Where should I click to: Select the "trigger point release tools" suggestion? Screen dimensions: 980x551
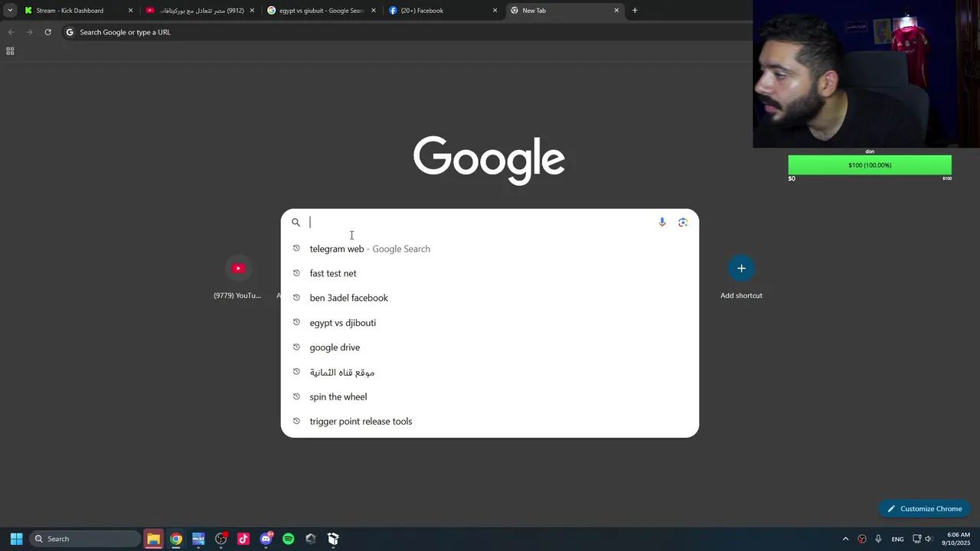coord(490,421)
